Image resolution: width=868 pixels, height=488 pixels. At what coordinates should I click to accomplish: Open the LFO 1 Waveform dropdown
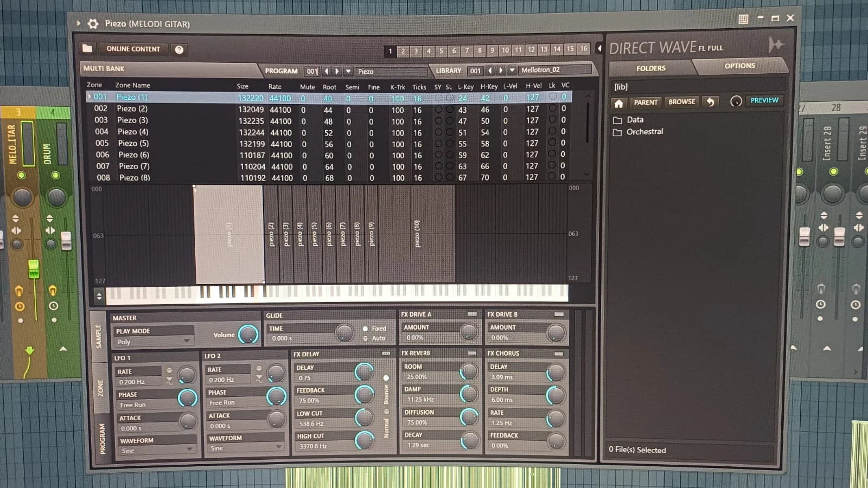(x=157, y=451)
